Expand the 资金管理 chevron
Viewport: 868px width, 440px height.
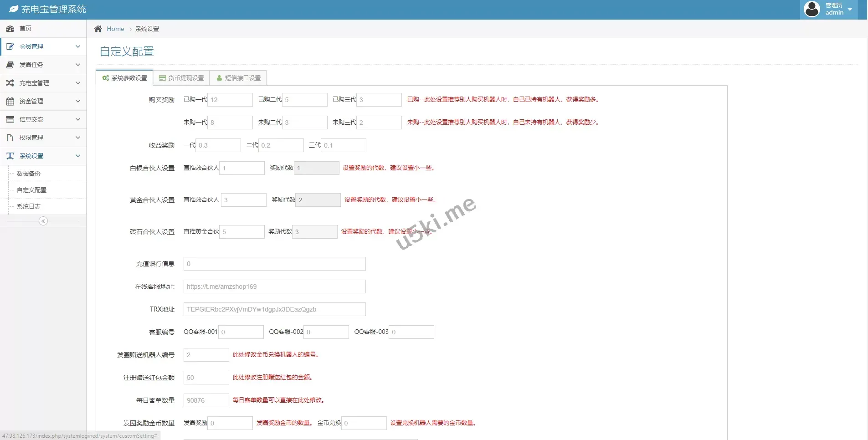pos(78,101)
